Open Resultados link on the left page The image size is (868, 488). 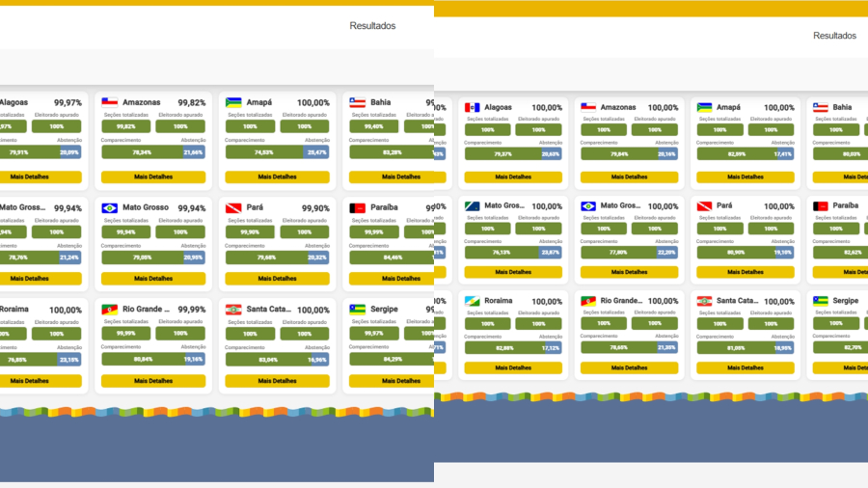372,26
